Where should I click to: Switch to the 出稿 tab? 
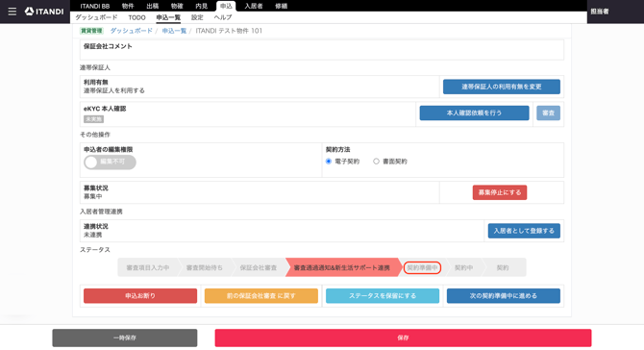point(153,6)
